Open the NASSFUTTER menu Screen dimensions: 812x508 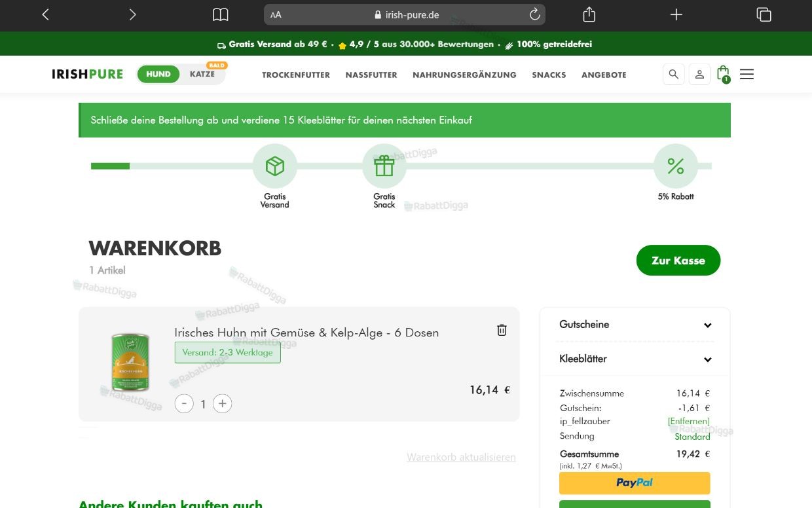click(371, 75)
